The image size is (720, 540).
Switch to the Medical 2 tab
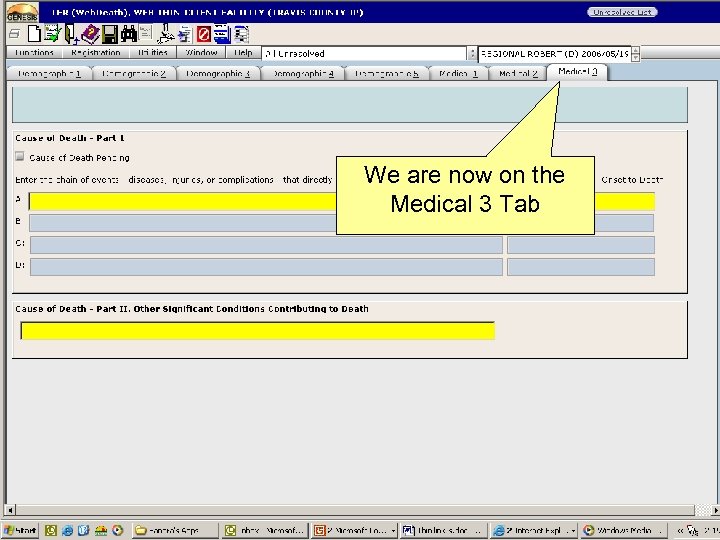tap(518, 73)
